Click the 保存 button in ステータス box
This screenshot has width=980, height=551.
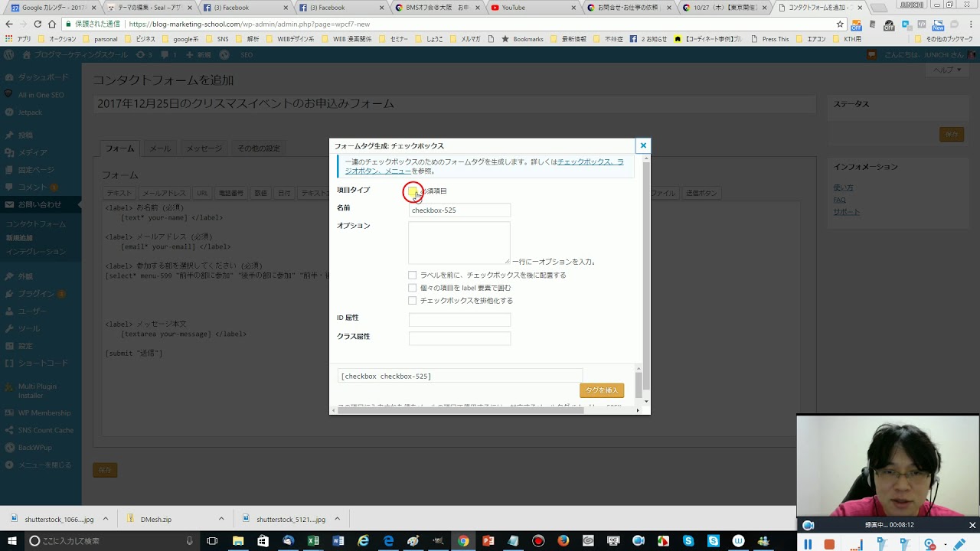[x=952, y=134]
